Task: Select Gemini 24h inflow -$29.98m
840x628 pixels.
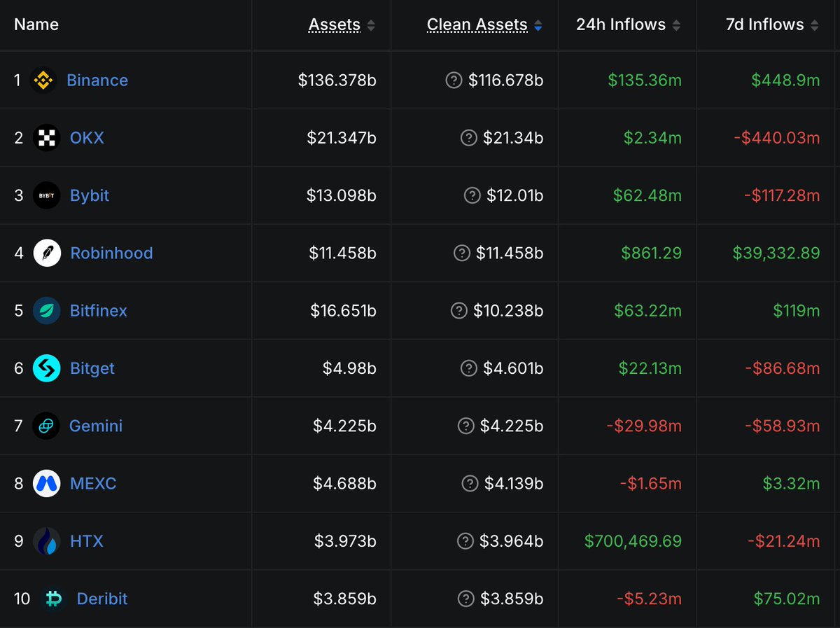Action: [643, 426]
